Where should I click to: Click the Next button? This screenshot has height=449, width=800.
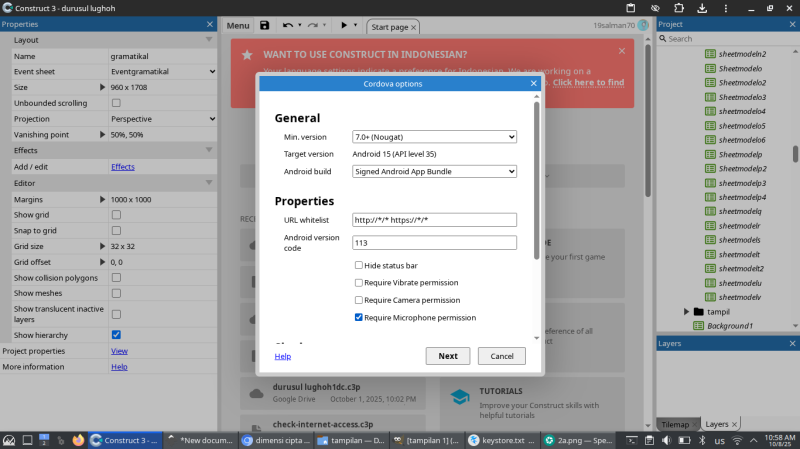[x=447, y=356]
